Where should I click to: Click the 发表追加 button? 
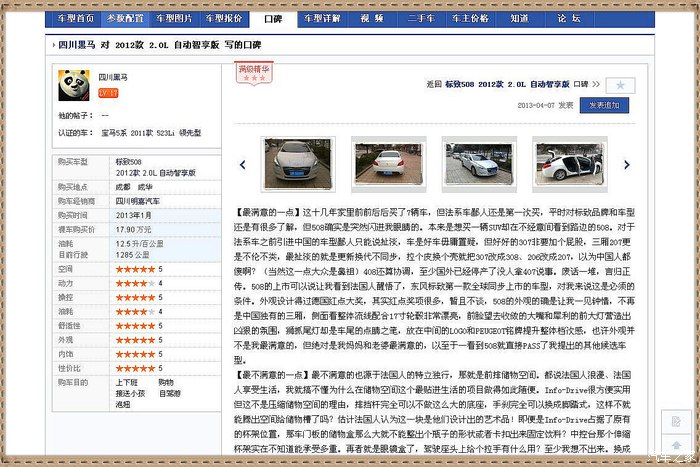point(608,104)
